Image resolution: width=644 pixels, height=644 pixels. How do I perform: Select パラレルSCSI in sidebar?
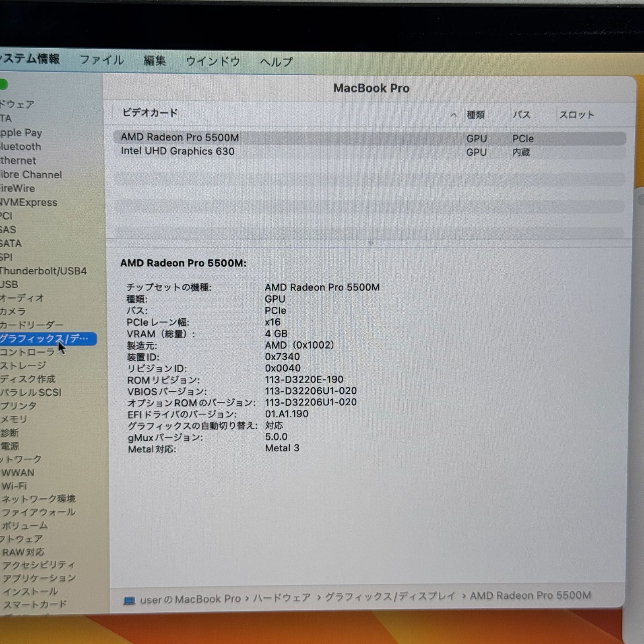(31, 392)
